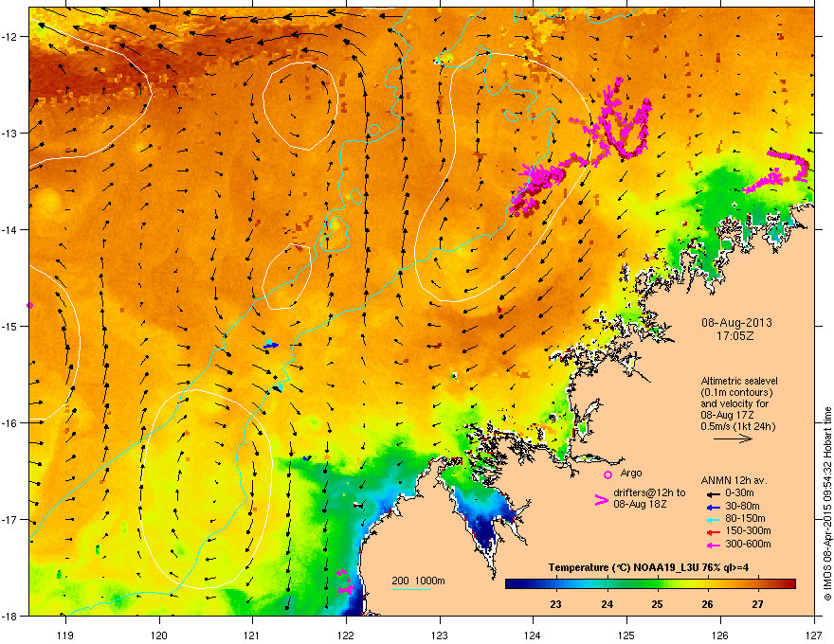
Task: Click the color bar tick label 25
Action: (657, 604)
